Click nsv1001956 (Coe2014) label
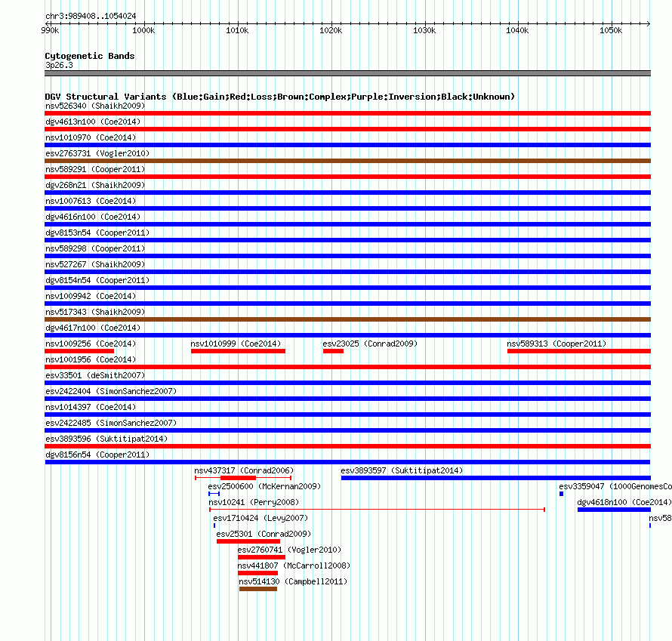Screen dimensions: 672x641 coord(91,359)
